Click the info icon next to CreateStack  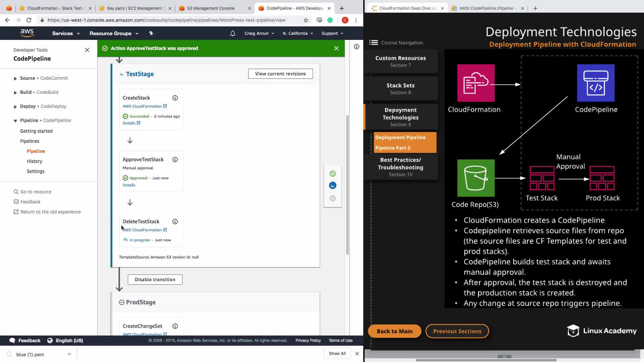175,98
